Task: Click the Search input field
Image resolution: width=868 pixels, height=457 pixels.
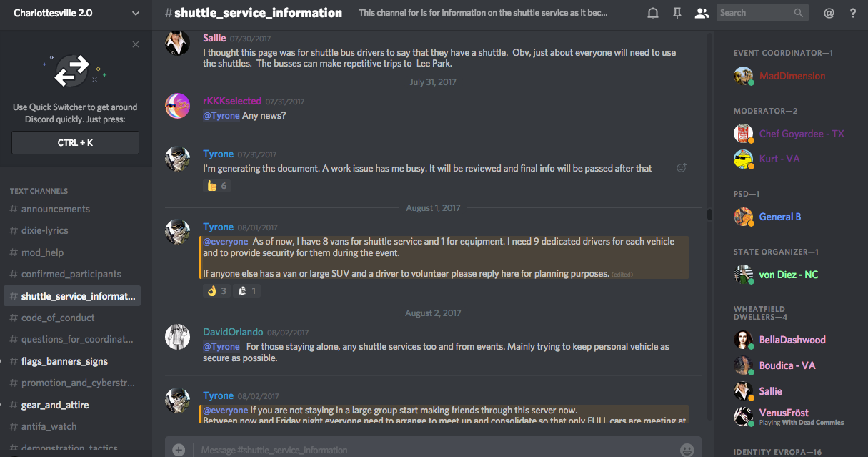Action: click(x=756, y=13)
